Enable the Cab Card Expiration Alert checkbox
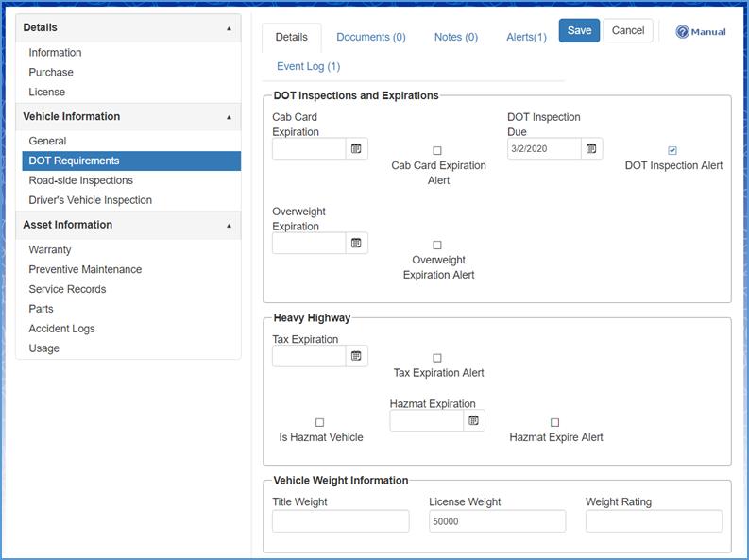Image resolution: width=749 pixels, height=560 pixels. coord(437,150)
